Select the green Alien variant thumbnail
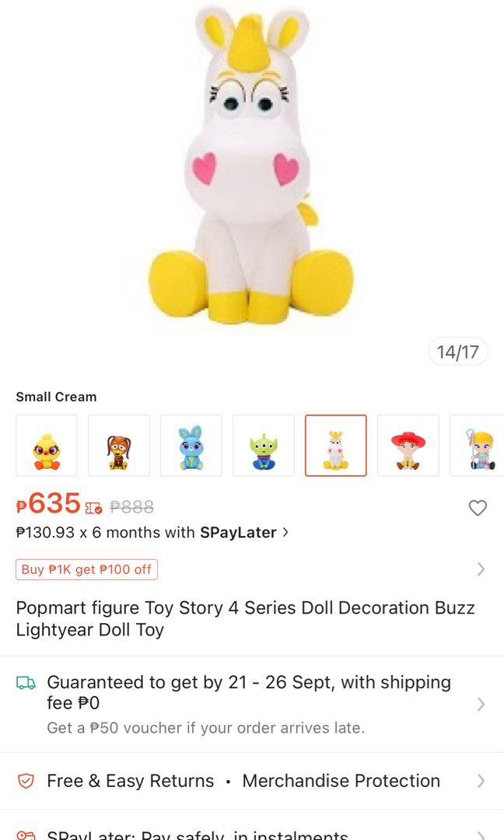504x840 pixels. tap(263, 445)
